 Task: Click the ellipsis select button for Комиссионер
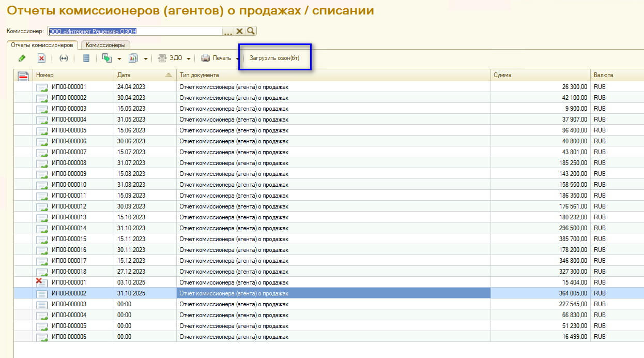(x=228, y=32)
